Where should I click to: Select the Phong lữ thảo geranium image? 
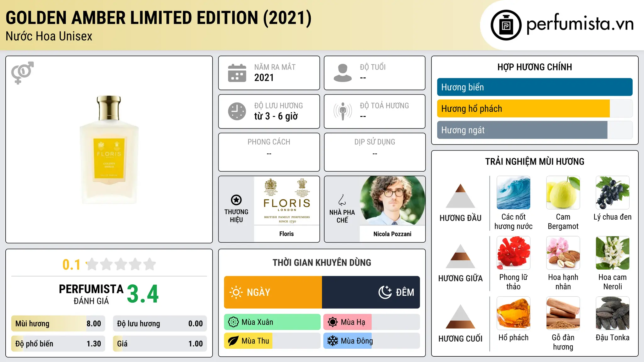click(514, 253)
